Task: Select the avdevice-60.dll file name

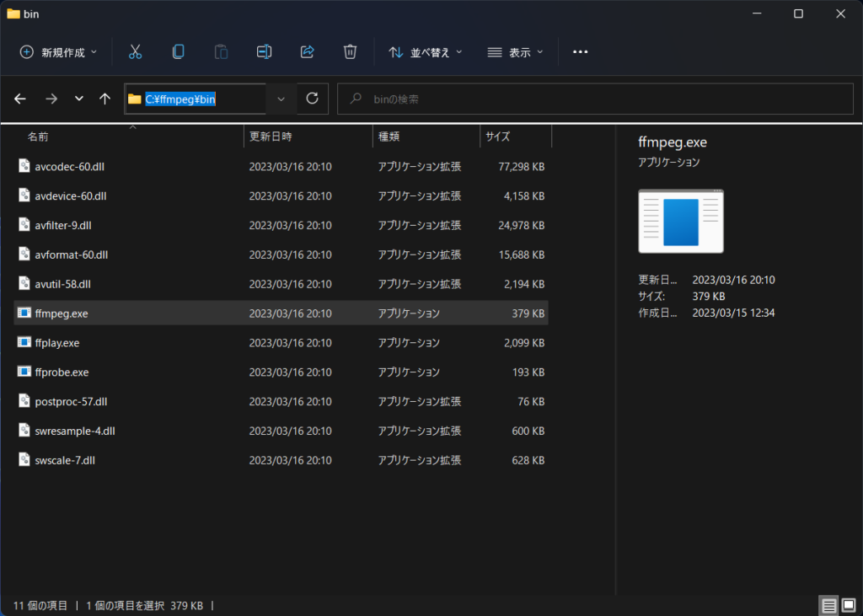Action: pyautogui.click(x=71, y=196)
